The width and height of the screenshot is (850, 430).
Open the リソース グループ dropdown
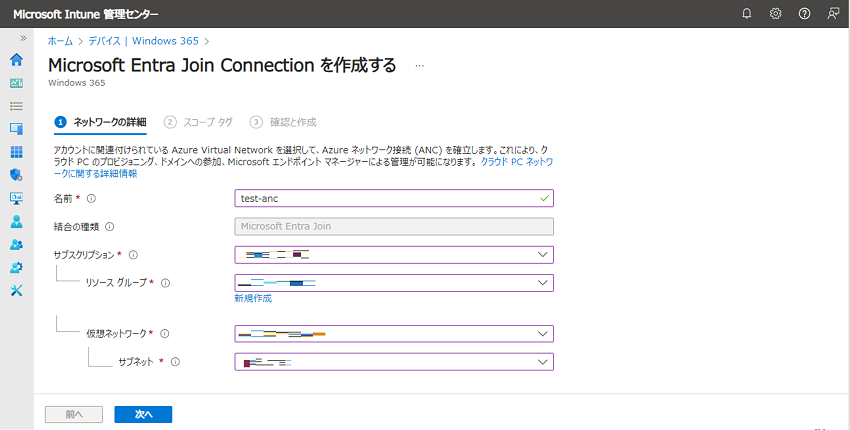click(x=394, y=283)
